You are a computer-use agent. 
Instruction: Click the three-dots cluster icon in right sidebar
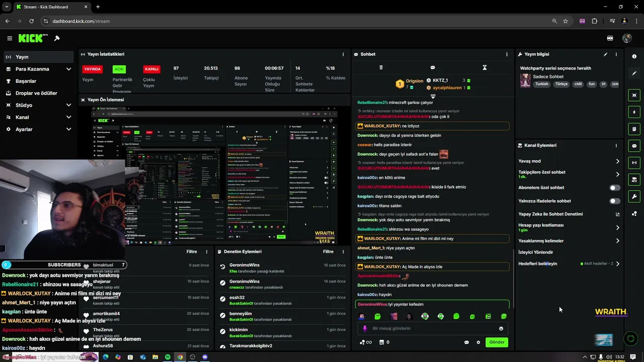(x=634, y=213)
